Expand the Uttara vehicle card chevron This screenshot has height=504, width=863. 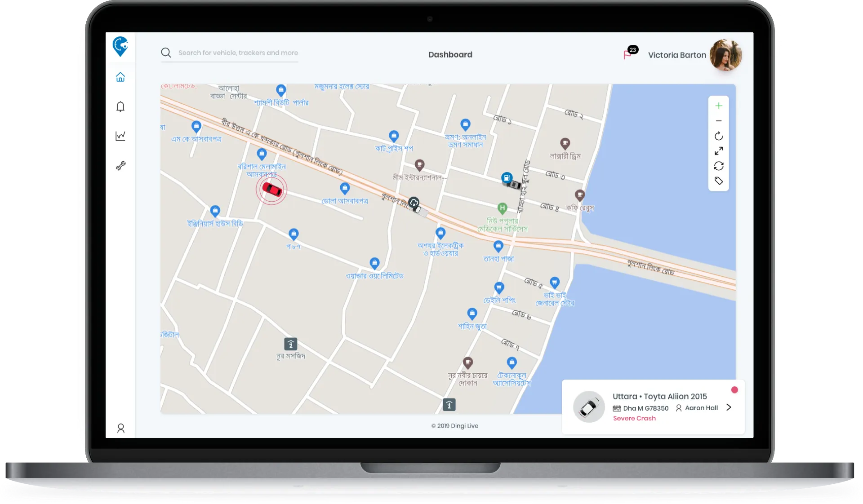click(x=728, y=407)
